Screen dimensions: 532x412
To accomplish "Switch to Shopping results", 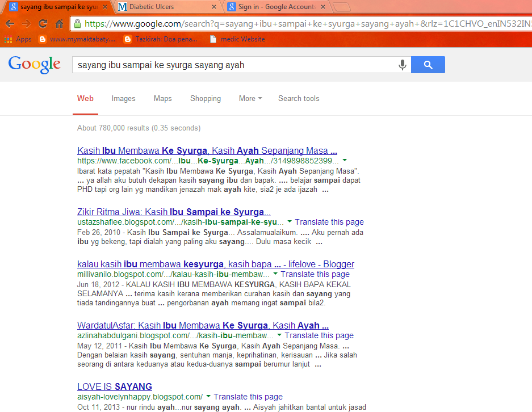I will tap(206, 98).
